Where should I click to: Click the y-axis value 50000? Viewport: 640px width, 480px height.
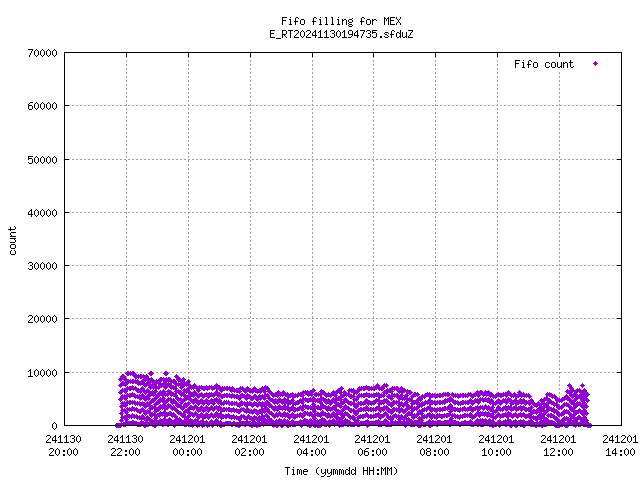pyautogui.click(x=42, y=160)
